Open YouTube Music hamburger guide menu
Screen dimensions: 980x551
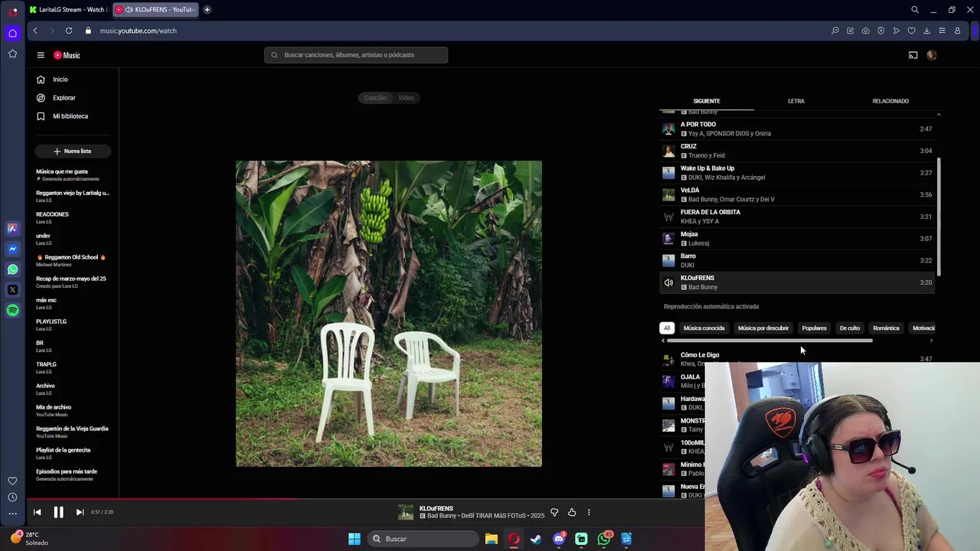pyautogui.click(x=41, y=55)
